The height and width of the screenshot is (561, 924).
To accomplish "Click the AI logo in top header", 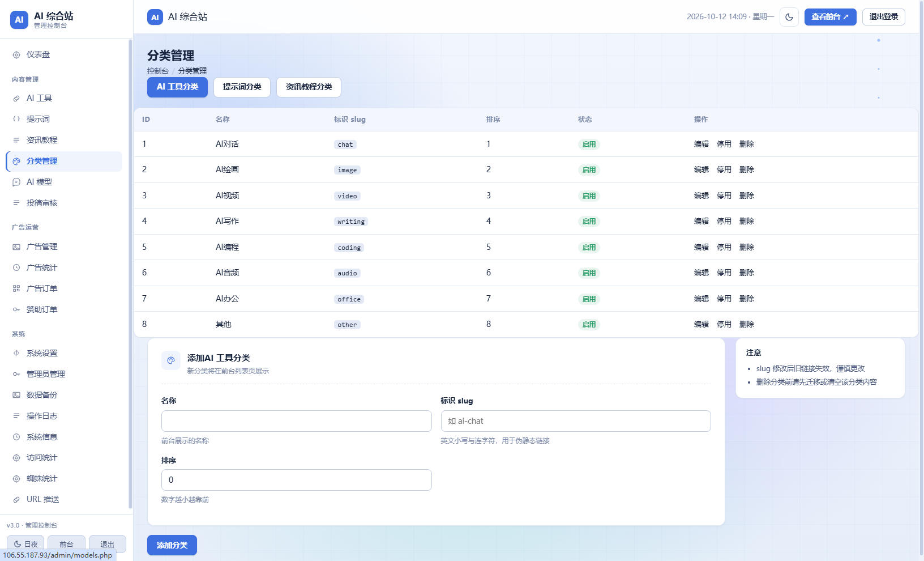I will 155,17.
